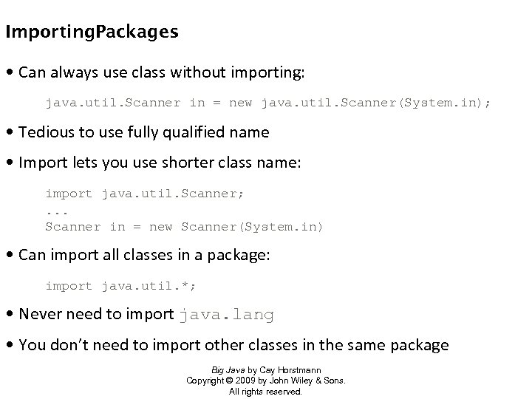Click the "Never need to import" bullet text
The image size is (532, 399).
(97, 314)
